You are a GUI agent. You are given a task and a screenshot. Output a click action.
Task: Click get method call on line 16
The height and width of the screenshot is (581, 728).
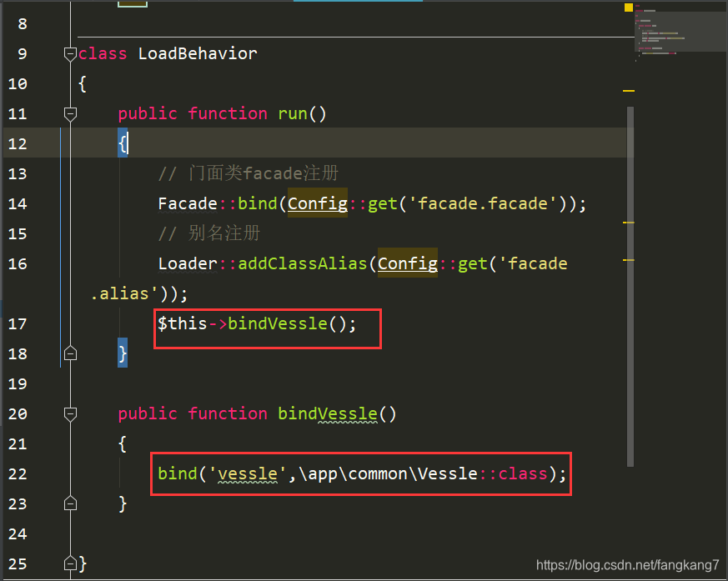point(472,263)
